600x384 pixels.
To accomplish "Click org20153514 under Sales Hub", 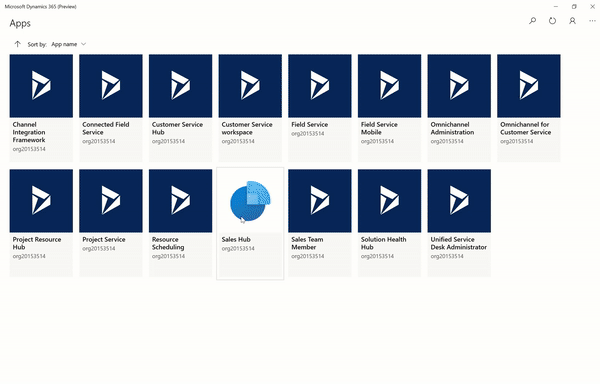I will [x=238, y=249].
